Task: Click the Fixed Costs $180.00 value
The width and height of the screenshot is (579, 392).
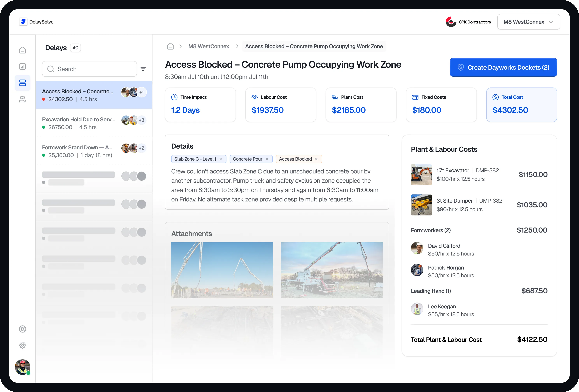Action: 426,110
